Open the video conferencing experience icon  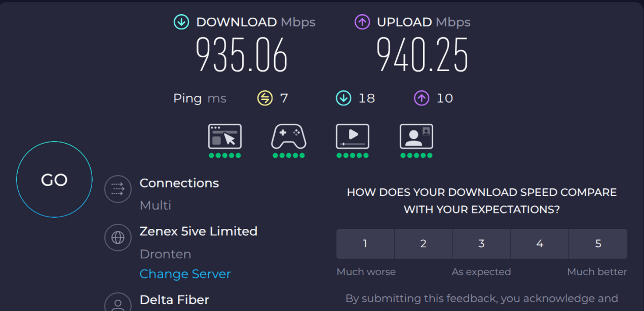[x=416, y=136]
